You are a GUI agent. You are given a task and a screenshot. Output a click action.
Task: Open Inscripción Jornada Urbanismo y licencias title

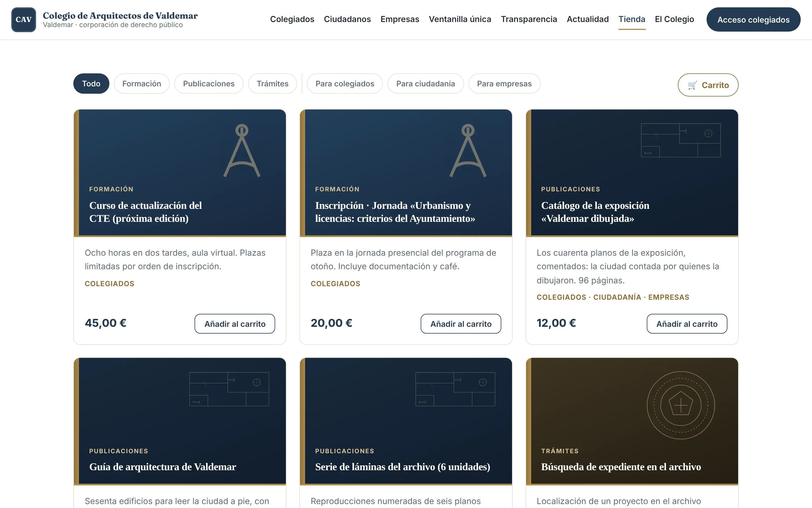pyautogui.click(x=395, y=212)
